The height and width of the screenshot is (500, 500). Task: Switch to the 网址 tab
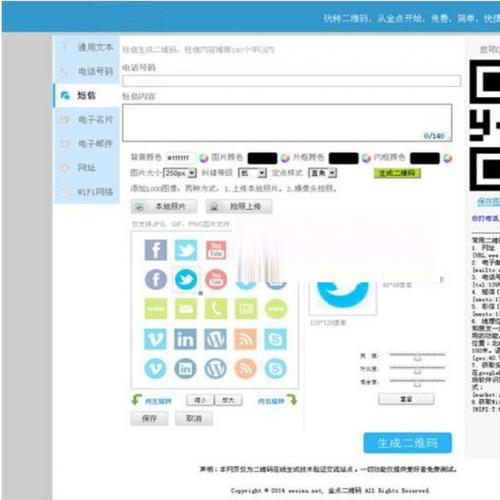point(87,168)
